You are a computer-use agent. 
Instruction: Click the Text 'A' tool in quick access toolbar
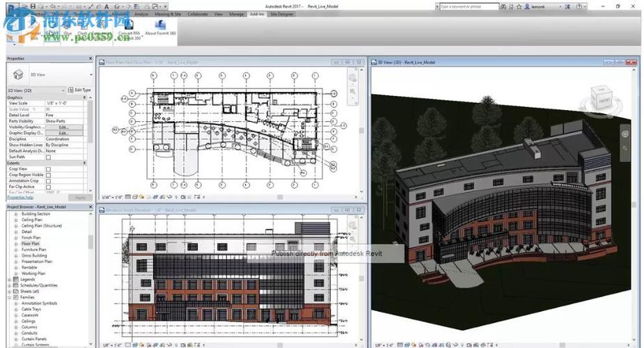click(107, 6)
